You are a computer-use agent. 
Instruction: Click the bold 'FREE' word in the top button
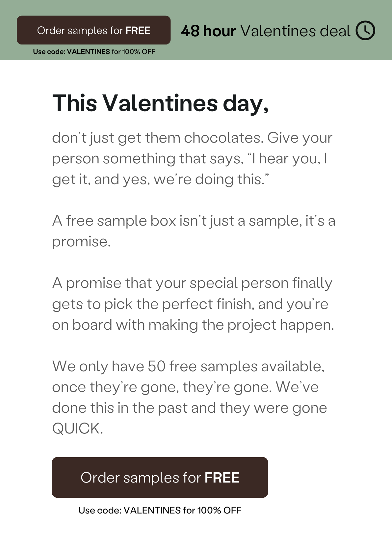[x=138, y=30]
